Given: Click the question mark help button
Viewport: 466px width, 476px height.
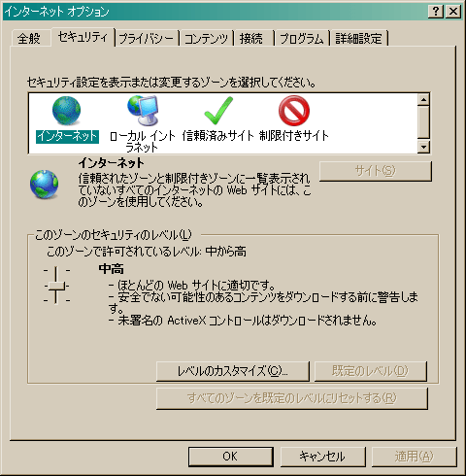Looking at the screenshot, I should tap(436, 12).
